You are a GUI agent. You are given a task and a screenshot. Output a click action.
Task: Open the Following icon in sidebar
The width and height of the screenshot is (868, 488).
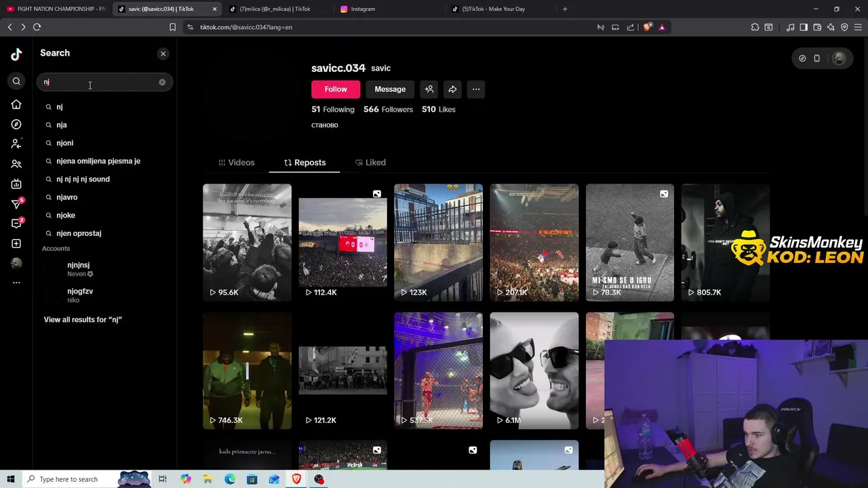coord(16,144)
